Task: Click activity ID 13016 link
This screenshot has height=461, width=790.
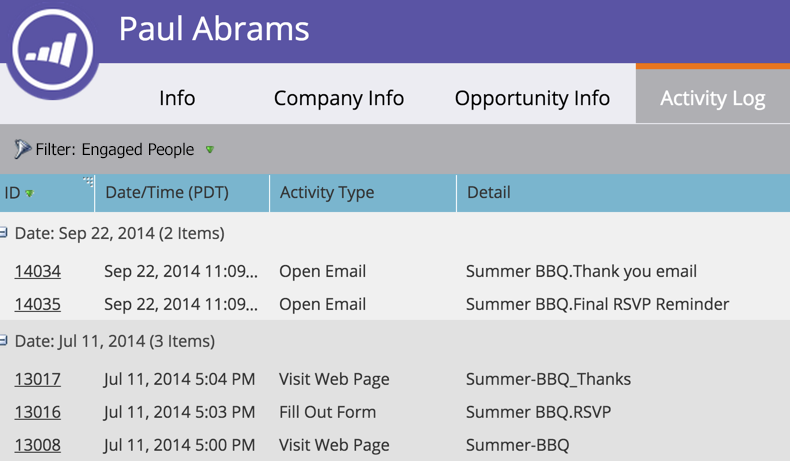Action: tap(38, 412)
